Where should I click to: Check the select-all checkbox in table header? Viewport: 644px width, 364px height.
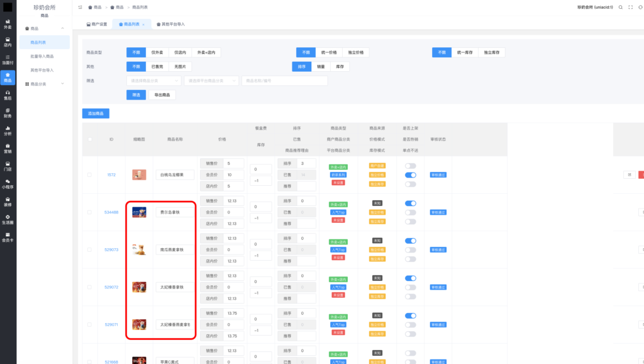(x=89, y=139)
